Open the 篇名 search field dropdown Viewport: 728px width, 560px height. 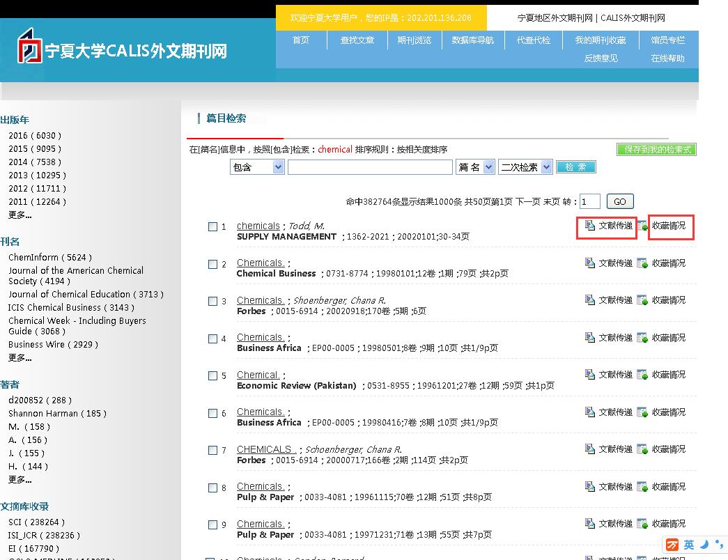coord(475,167)
